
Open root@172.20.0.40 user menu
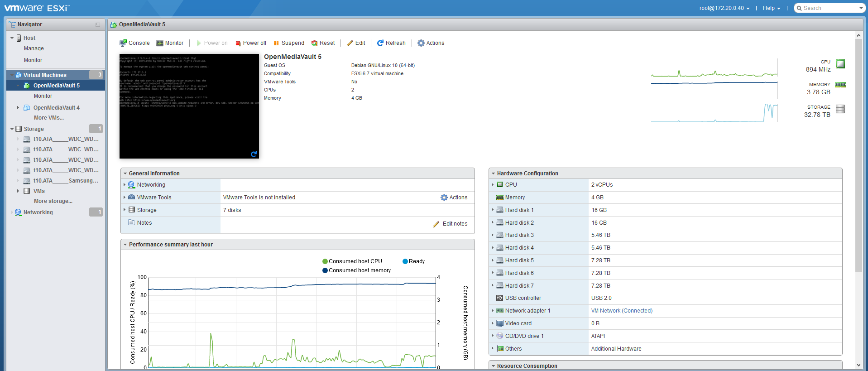(x=724, y=8)
